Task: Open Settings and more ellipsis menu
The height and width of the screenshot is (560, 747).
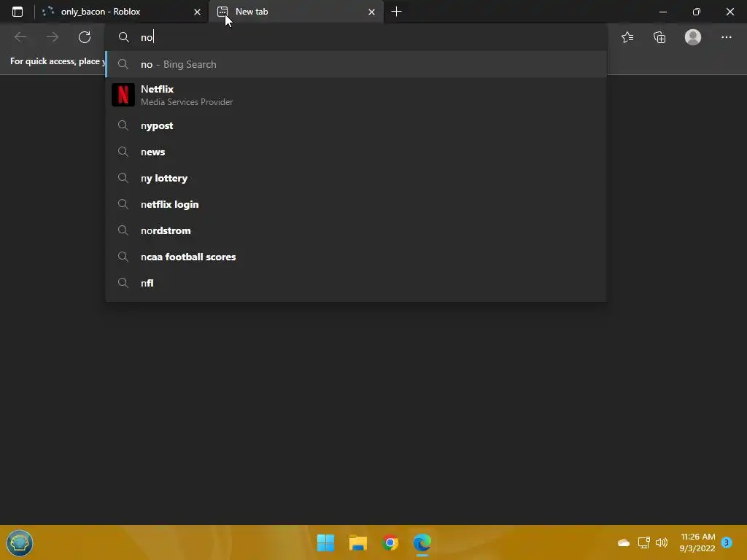Action: point(726,37)
